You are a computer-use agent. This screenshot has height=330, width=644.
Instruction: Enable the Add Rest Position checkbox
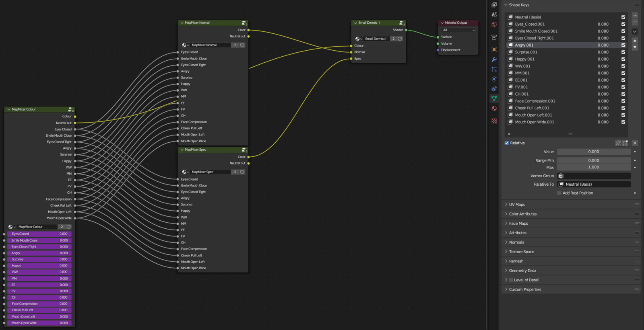pyautogui.click(x=559, y=193)
